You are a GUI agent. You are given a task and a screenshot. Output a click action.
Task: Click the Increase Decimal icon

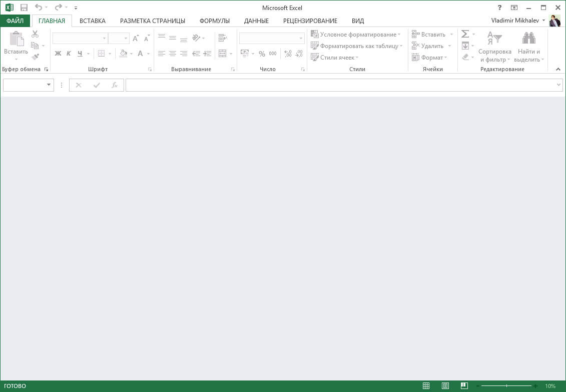point(288,54)
